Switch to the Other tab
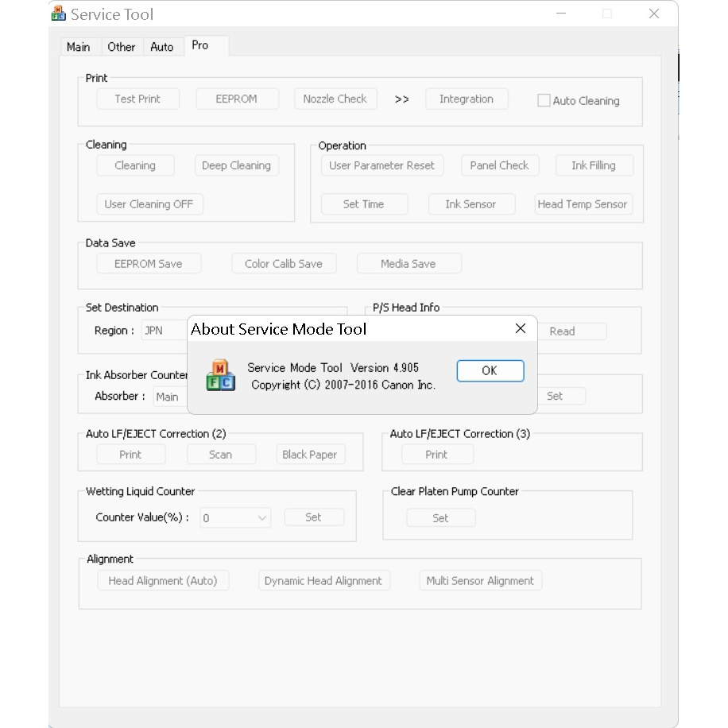Screen dimensions: 728x728 click(121, 47)
